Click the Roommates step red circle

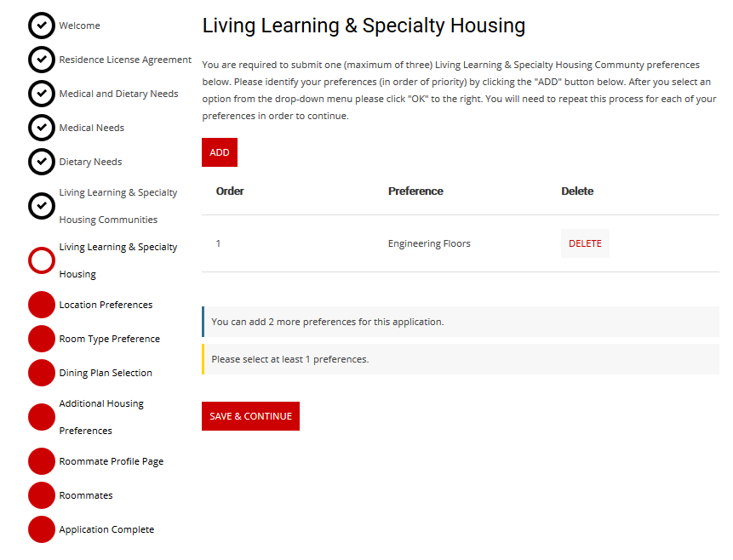pyautogui.click(x=42, y=495)
